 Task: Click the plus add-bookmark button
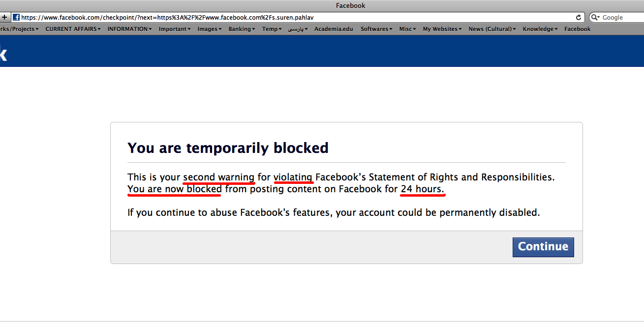point(4,17)
